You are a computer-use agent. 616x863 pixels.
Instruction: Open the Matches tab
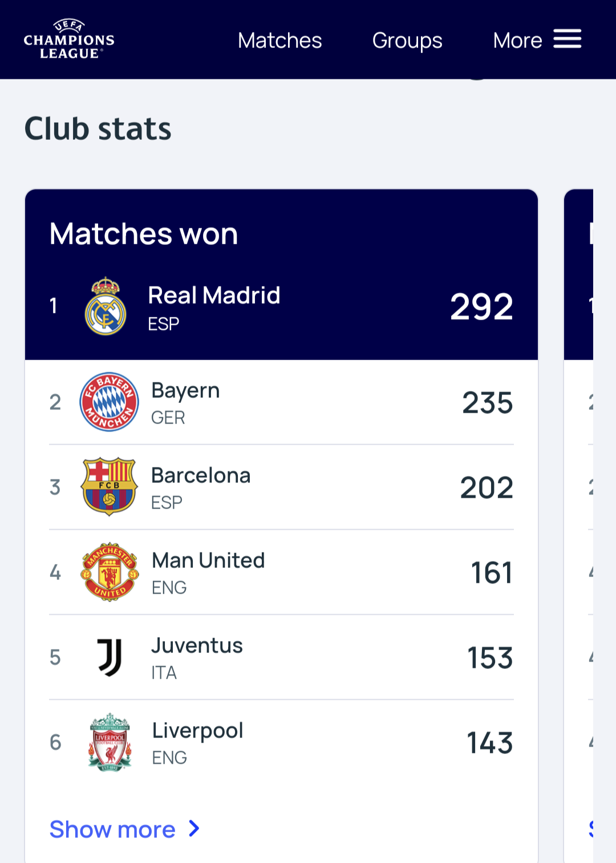(279, 41)
